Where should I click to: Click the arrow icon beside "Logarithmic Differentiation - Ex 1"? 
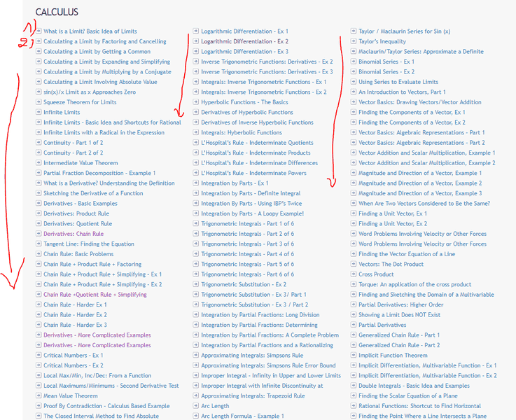196,31
